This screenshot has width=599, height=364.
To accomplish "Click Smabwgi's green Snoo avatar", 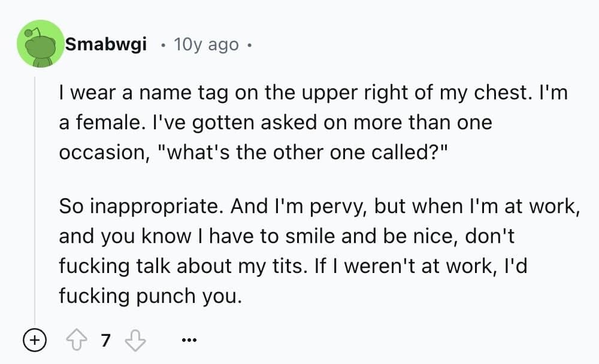I will click(x=40, y=44).
